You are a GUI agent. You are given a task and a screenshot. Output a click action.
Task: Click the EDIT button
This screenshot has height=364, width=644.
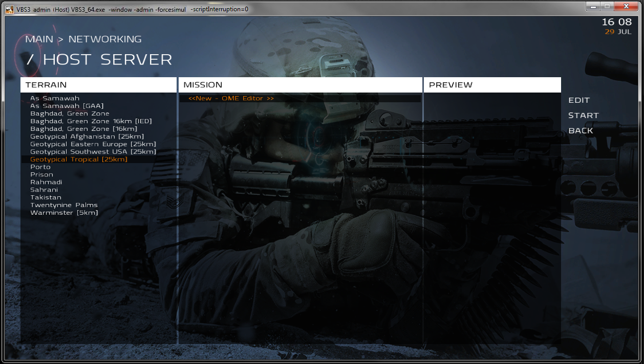pyautogui.click(x=579, y=100)
